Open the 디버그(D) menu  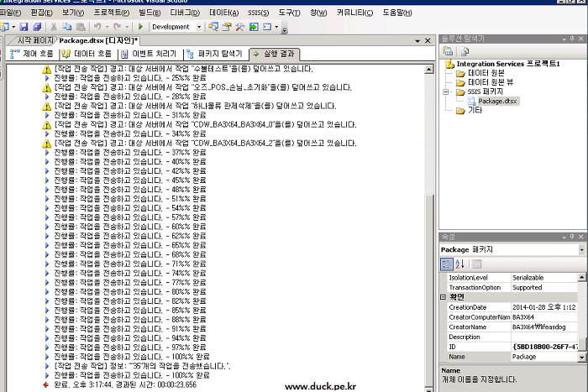click(185, 13)
